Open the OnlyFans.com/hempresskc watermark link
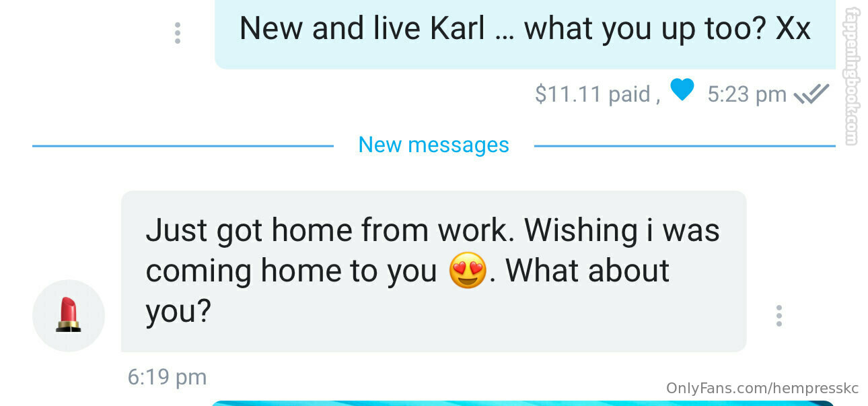The width and height of the screenshot is (868, 406). point(762,388)
